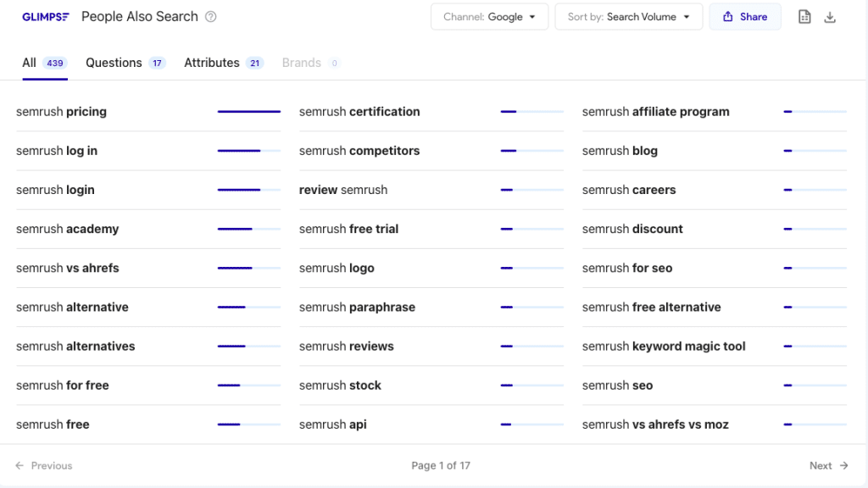Switch to the Questions tab
This screenshot has width=868, height=488.
114,62
